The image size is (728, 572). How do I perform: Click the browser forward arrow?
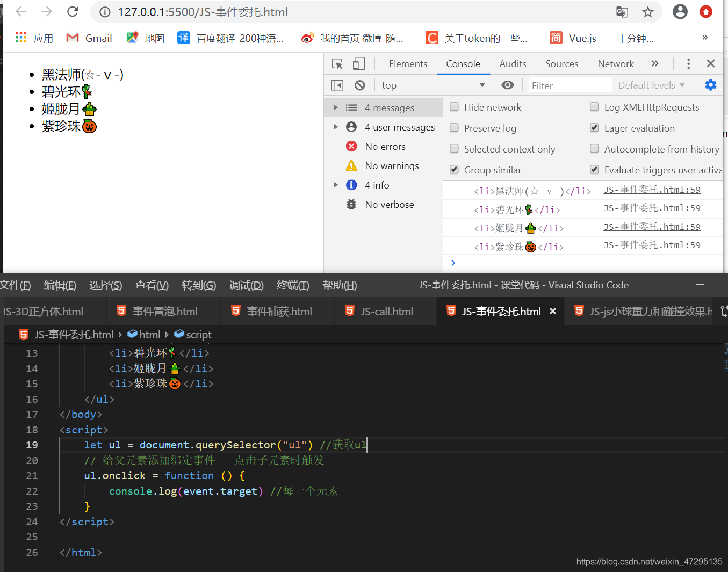coord(47,12)
